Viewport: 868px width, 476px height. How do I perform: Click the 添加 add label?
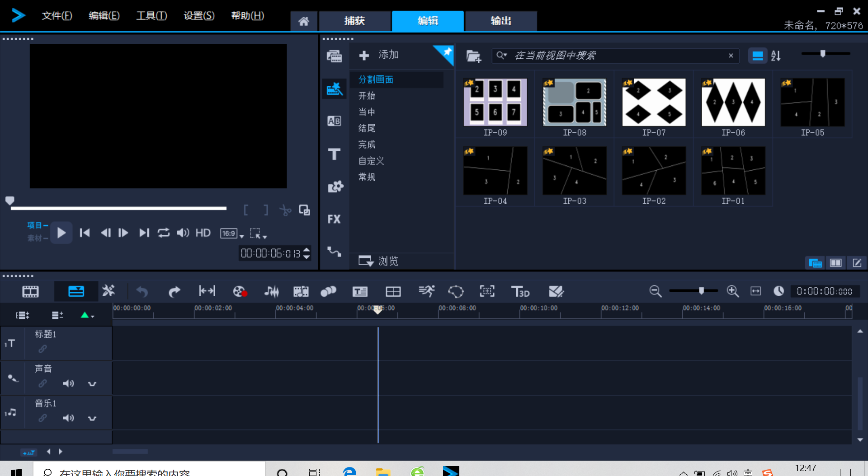(x=388, y=55)
